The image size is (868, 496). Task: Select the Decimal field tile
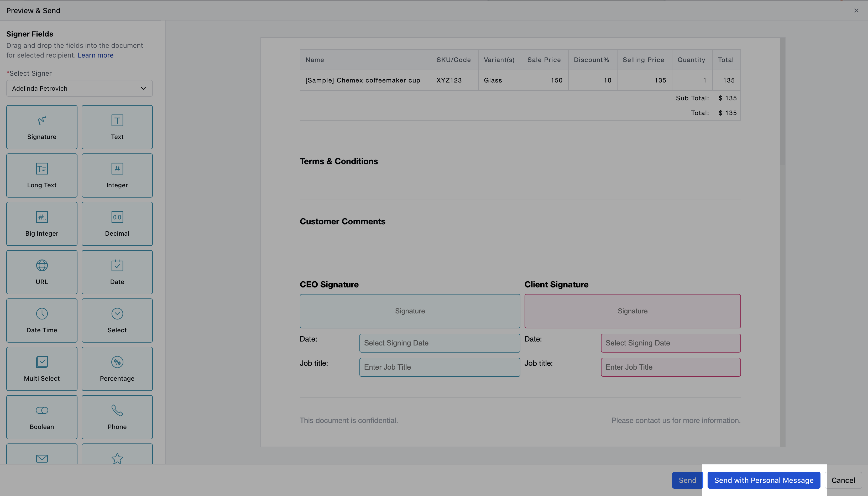(117, 224)
